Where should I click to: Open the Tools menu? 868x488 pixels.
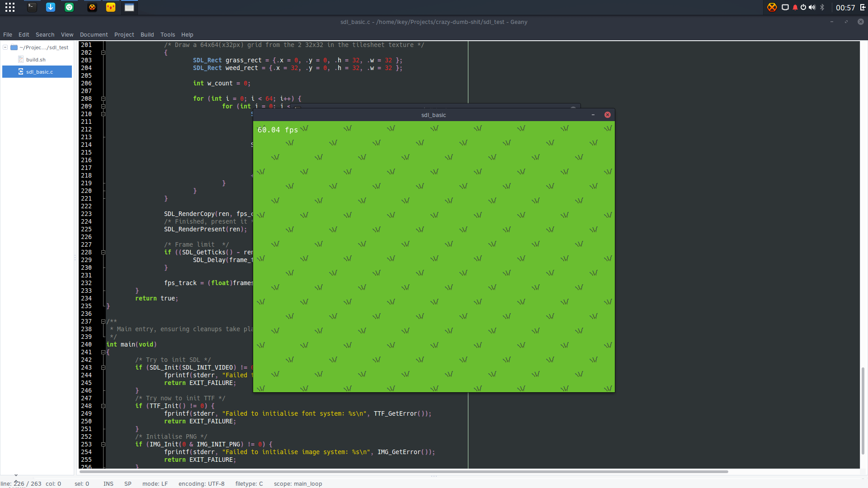[167, 34]
